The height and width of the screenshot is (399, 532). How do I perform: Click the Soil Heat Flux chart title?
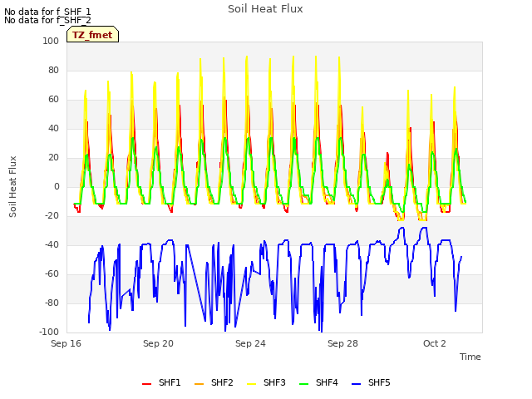[x=265, y=9]
